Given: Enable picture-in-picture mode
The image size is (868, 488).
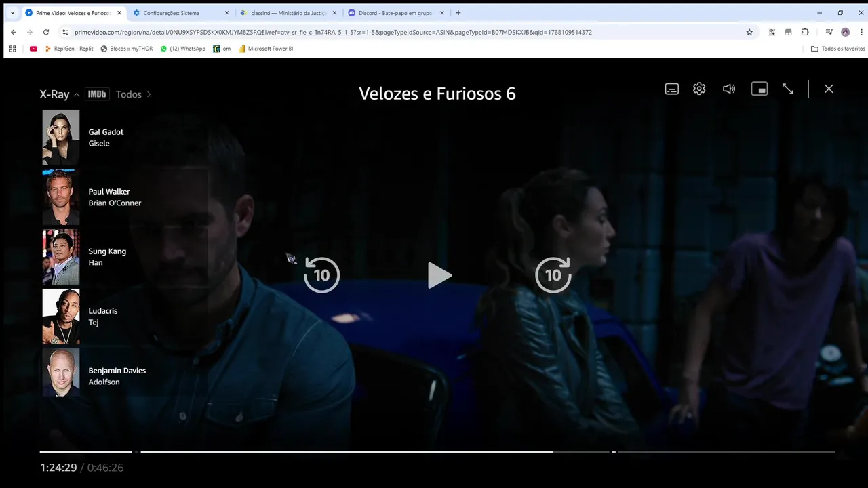Looking at the screenshot, I should pos(759,89).
